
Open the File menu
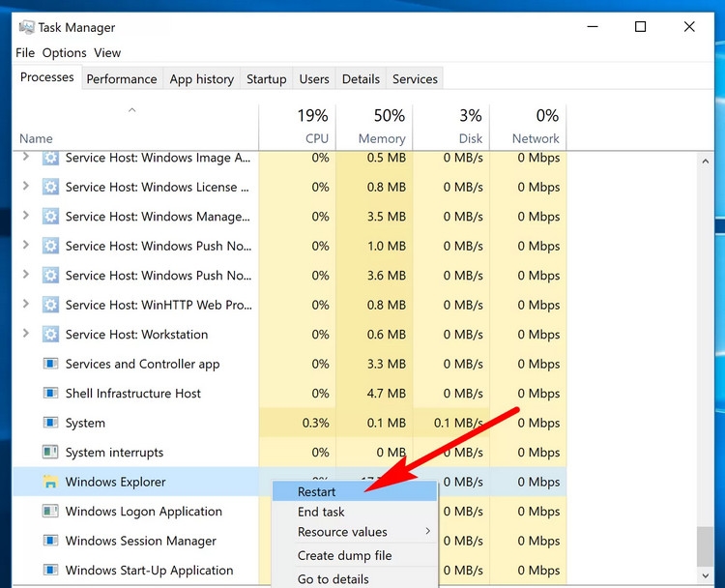[x=25, y=53]
